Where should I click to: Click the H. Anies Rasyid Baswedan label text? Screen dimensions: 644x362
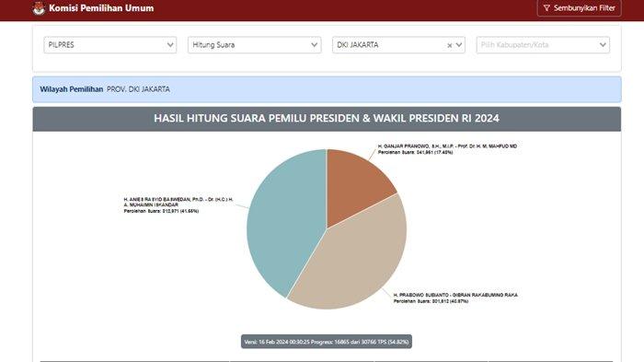click(x=178, y=204)
